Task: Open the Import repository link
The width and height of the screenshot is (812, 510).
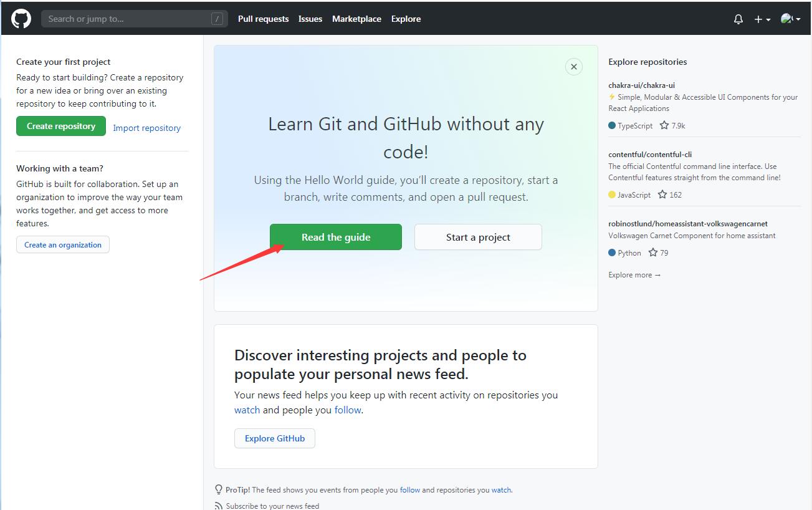Action: pyautogui.click(x=147, y=128)
